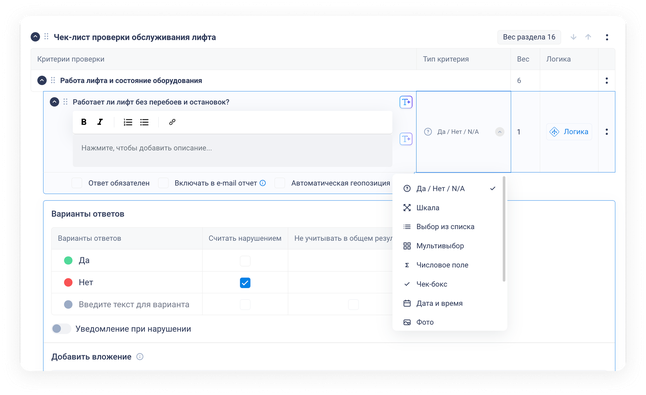646x395 pixels.
Task: Grab the drag handle of the checklist section title
Action: [46, 37]
